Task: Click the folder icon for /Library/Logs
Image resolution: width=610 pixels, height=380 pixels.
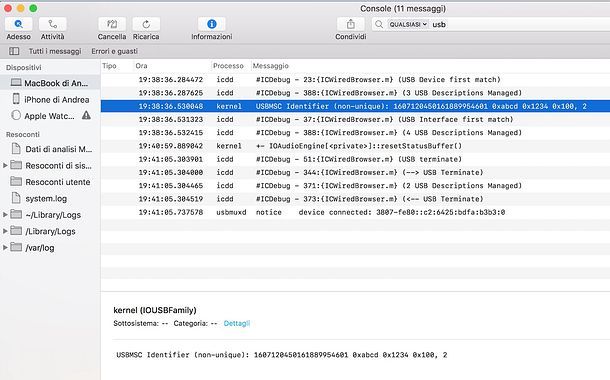Action: click(x=16, y=231)
